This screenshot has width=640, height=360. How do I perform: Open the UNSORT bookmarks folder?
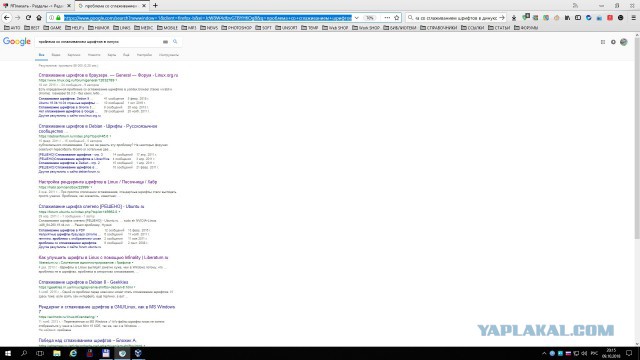tap(287, 28)
